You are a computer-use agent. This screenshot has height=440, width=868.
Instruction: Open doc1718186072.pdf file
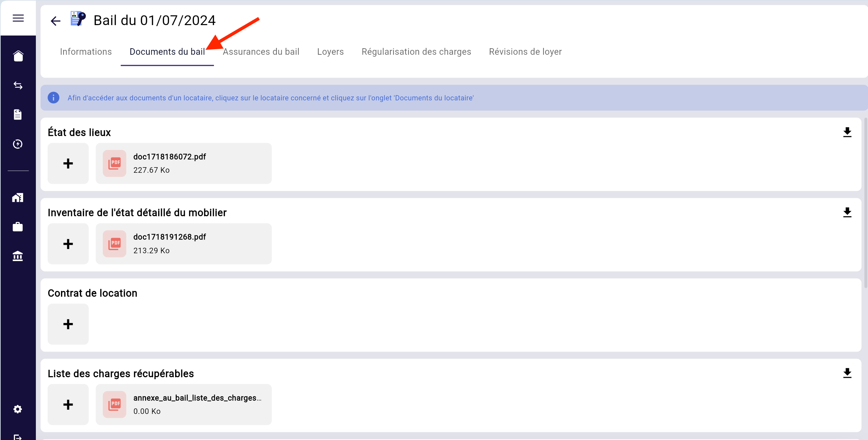click(x=184, y=163)
